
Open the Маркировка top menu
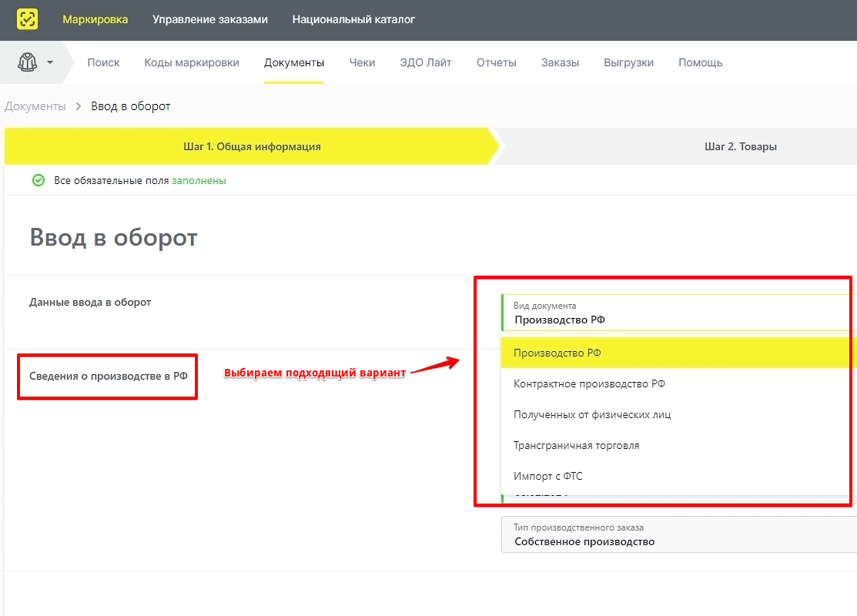(x=95, y=20)
